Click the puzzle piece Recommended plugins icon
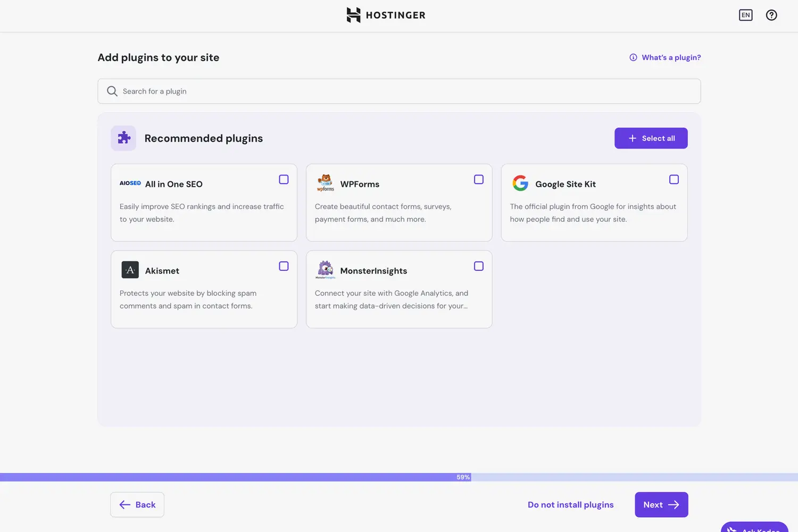798x532 pixels. coord(123,138)
